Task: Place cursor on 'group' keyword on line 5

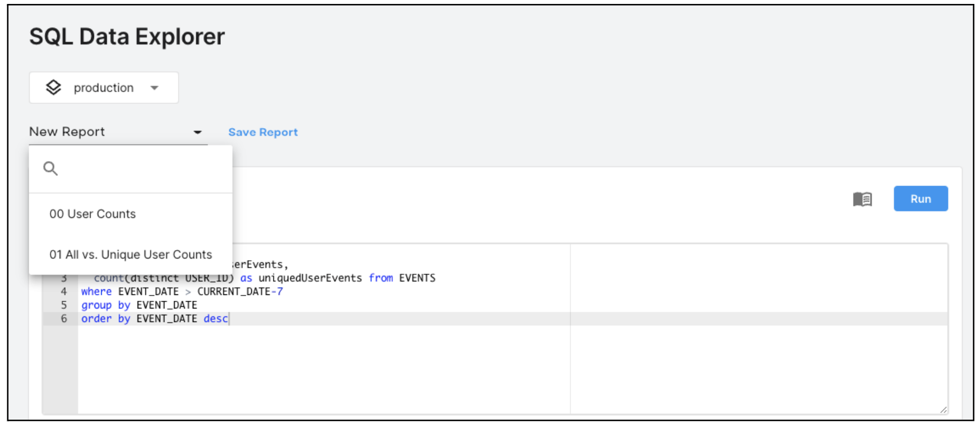Action: tap(96, 305)
